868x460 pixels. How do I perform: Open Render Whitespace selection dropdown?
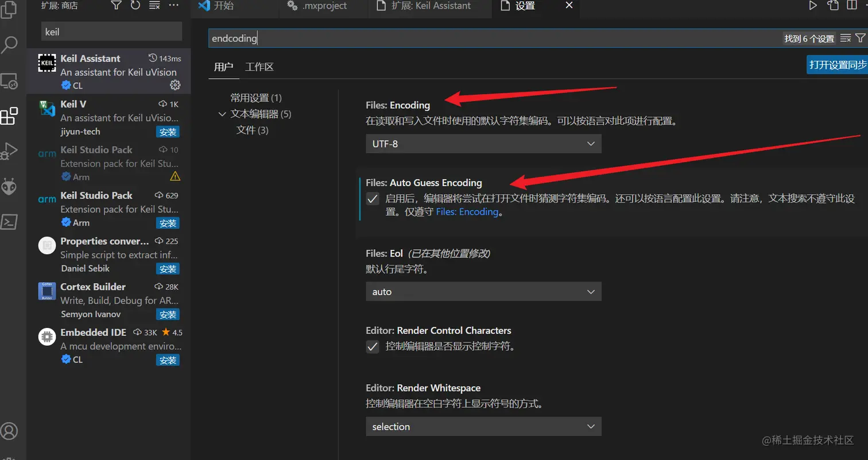pos(483,427)
